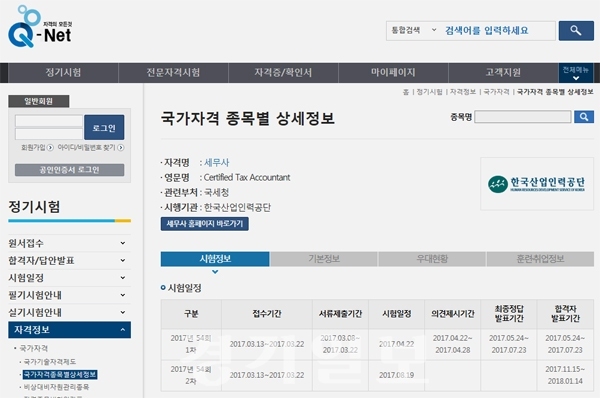
Task: Switch to the 훈련취업정보 tab
Action: [x=540, y=259]
